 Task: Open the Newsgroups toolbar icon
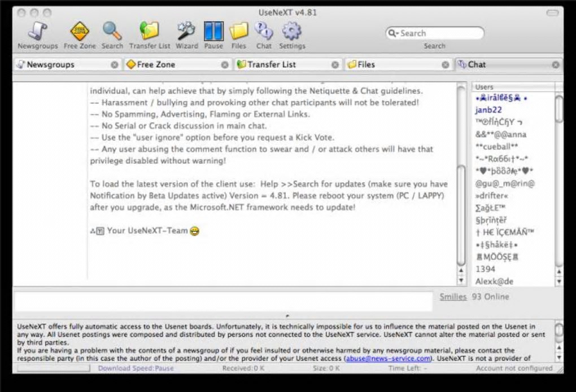(x=37, y=35)
